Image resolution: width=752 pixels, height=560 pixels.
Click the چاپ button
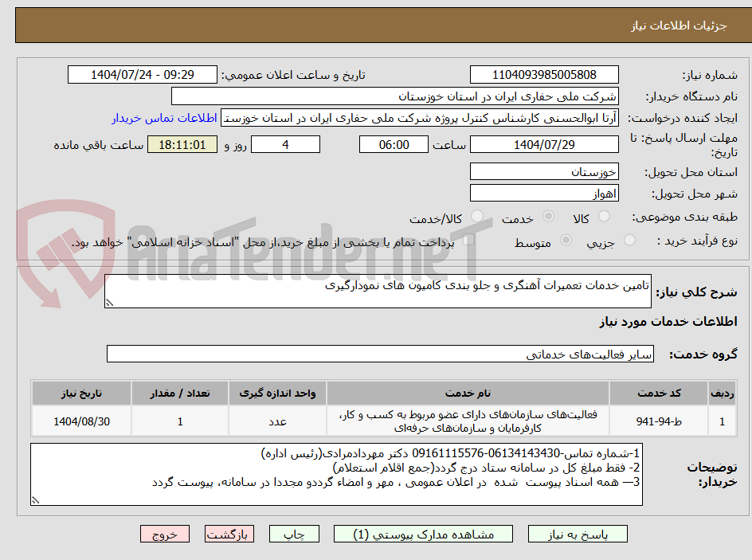click(x=296, y=534)
